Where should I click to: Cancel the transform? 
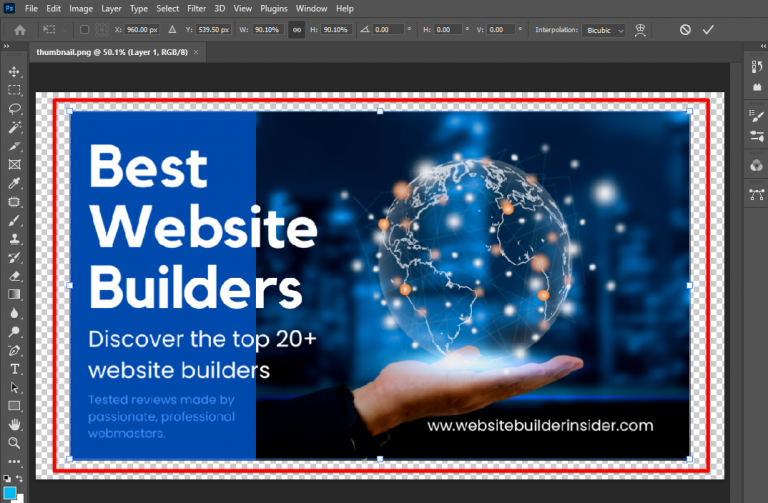pyautogui.click(x=685, y=30)
